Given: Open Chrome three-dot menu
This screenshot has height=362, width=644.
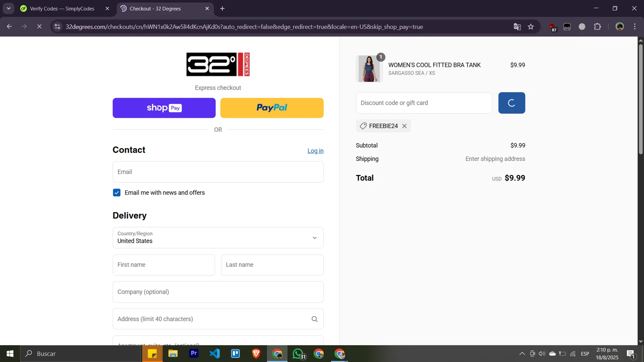Looking at the screenshot, I should [635, 27].
